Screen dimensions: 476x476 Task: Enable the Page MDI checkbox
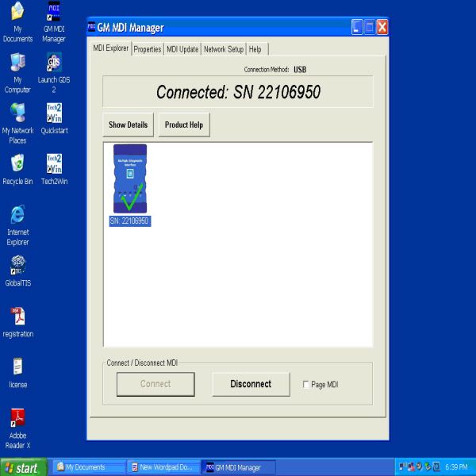[306, 385]
